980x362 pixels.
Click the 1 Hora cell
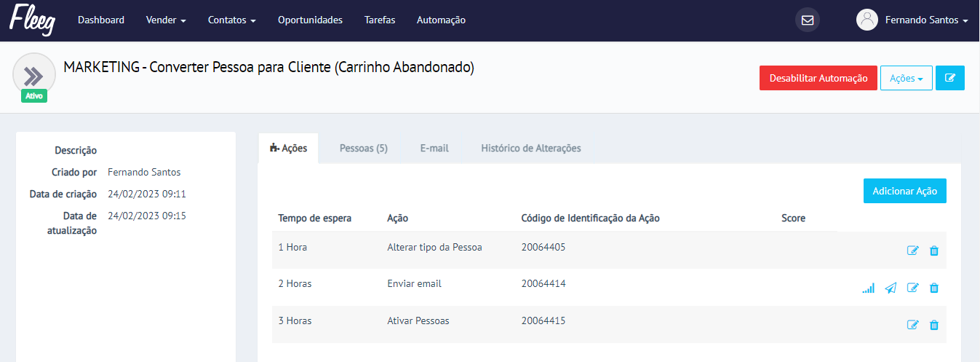[x=292, y=247]
